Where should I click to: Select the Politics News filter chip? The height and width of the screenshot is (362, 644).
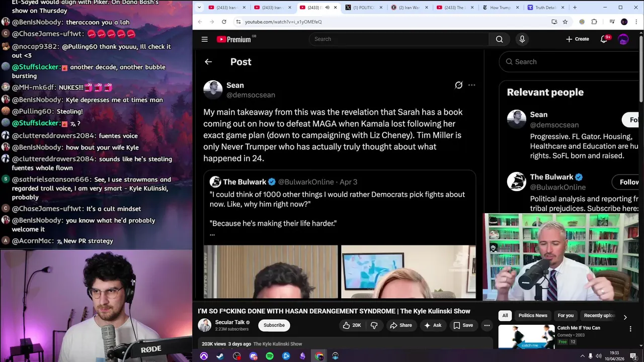click(532, 315)
